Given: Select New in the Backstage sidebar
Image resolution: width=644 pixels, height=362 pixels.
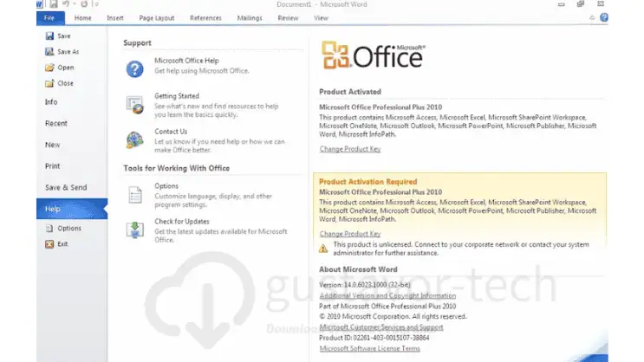Looking at the screenshot, I should click(x=53, y=145).
